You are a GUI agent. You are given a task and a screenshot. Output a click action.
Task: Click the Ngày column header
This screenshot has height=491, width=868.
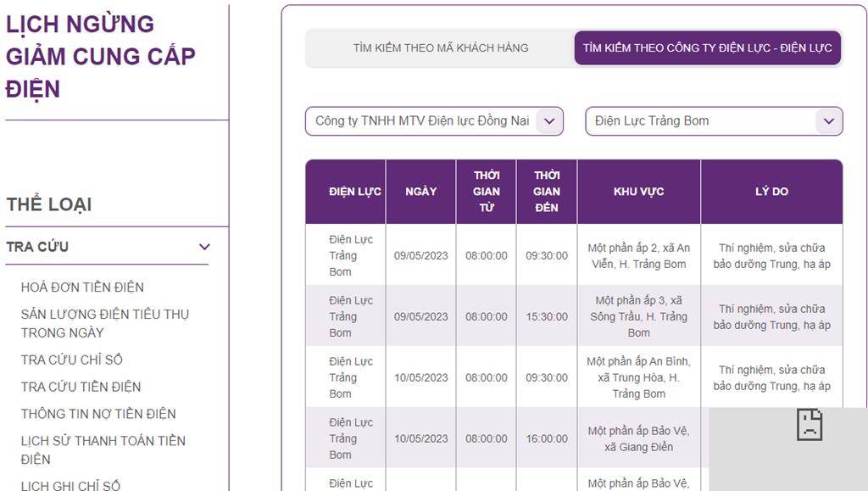coord(420,192)
